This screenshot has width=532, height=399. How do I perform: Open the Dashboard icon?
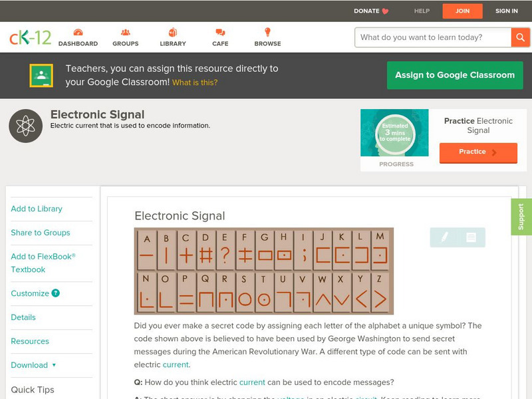pyautogui.click(x=78, y=33)
